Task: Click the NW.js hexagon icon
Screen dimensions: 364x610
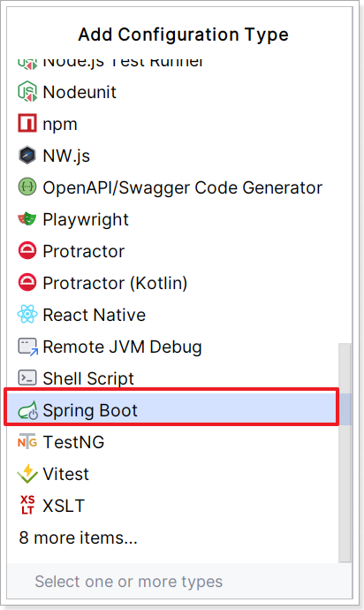Action: [x=27, y=156]
